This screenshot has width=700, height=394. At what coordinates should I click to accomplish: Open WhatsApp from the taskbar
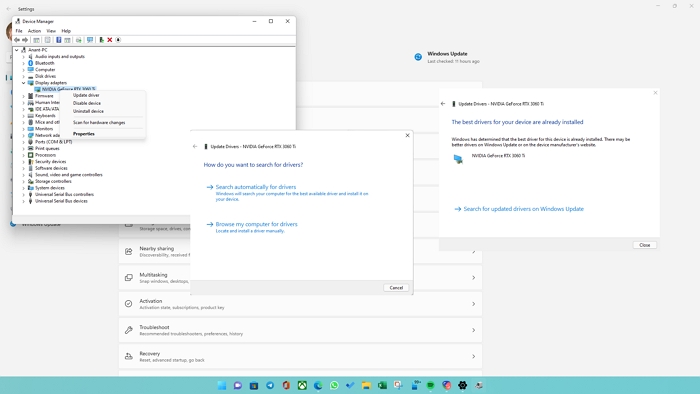334,385
